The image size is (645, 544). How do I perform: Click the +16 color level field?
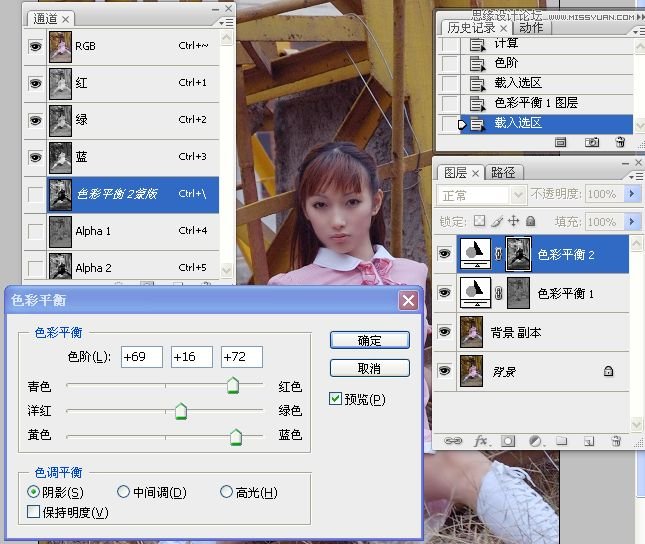(x=192, y=356)
